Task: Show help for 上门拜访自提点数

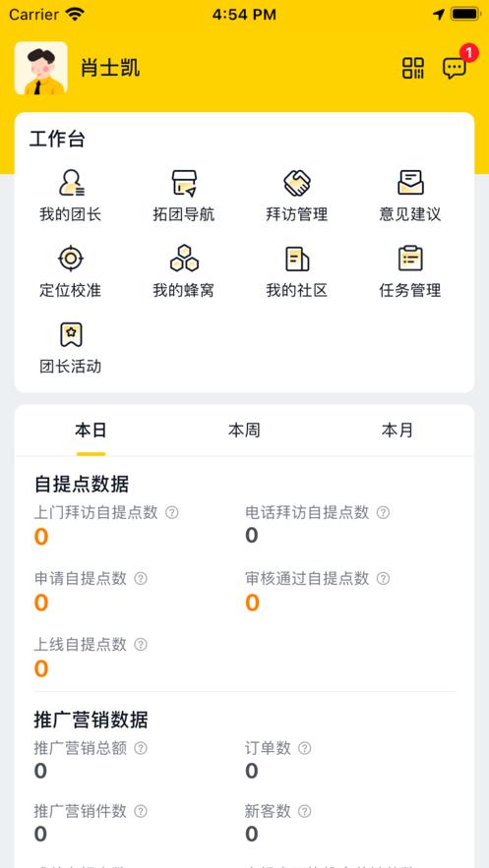Action: pos(172,512)
